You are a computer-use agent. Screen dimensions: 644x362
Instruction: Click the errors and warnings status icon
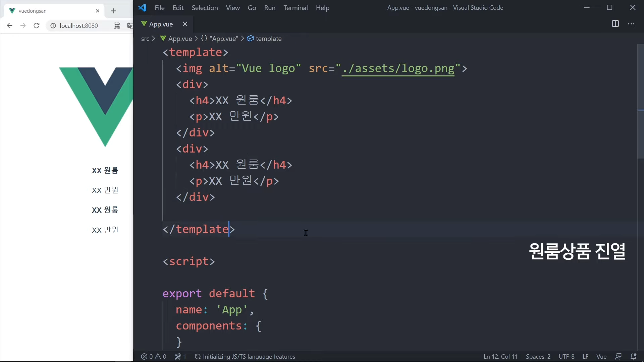(x=154, y=357)
